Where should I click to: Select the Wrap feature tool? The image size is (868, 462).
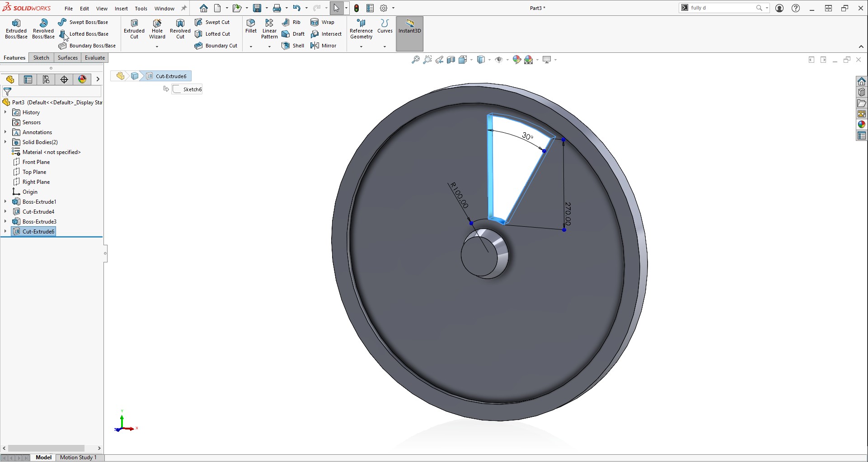(323, 22)
